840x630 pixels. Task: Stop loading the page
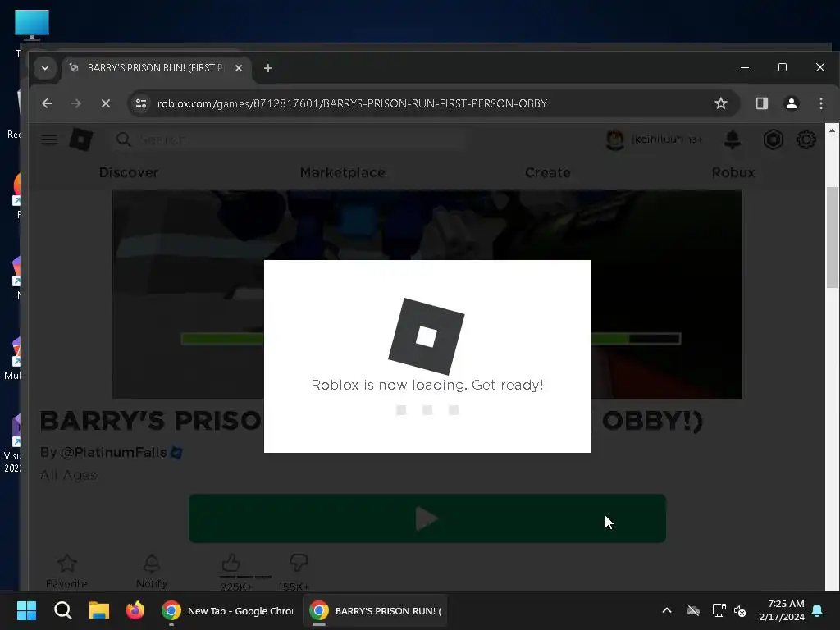click(x=106, y=103)
